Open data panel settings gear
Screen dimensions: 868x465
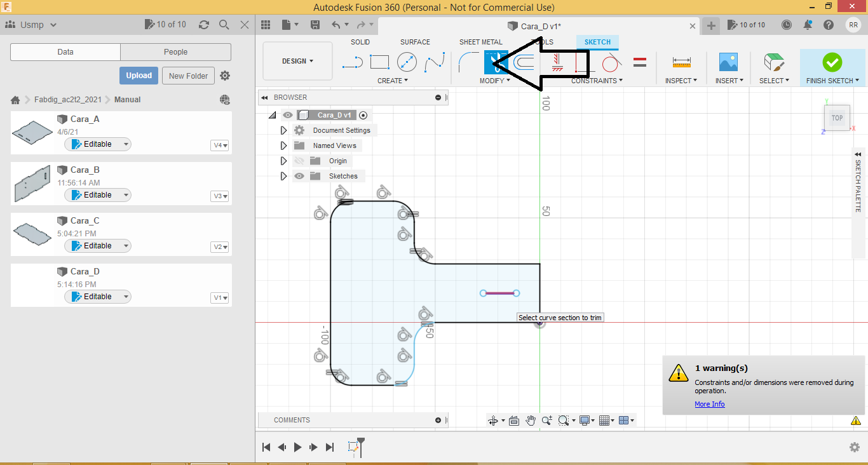225,76
